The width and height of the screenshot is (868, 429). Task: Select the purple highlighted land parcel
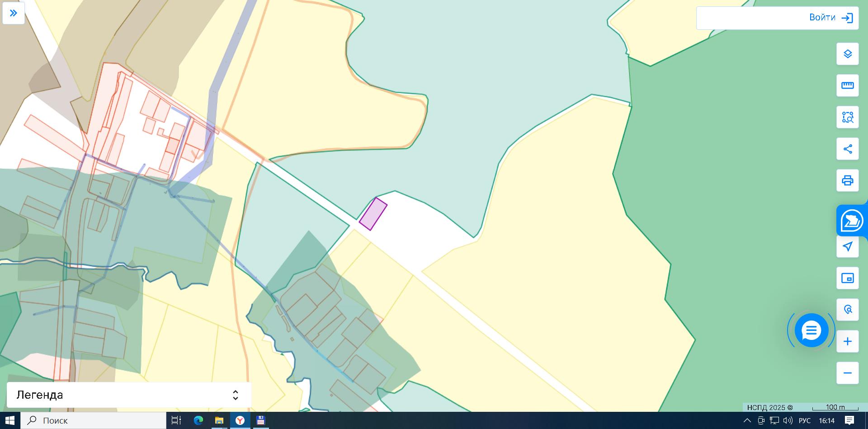point(373,214)
